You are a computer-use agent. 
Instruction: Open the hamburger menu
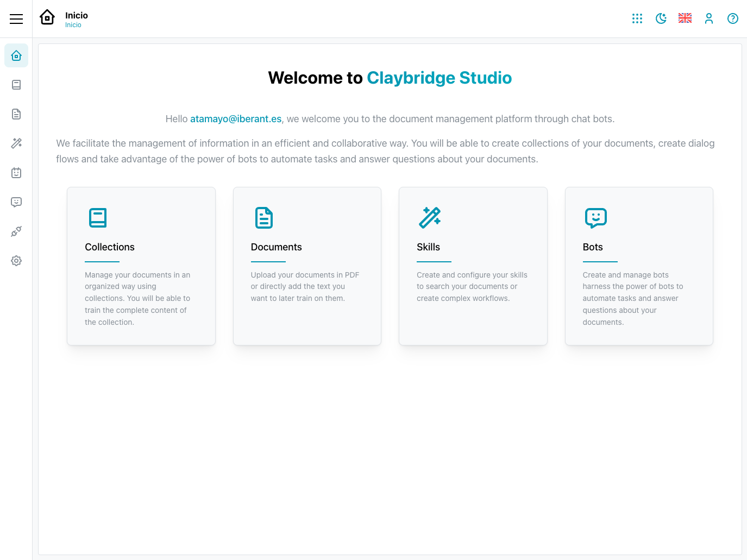[16, 19]
